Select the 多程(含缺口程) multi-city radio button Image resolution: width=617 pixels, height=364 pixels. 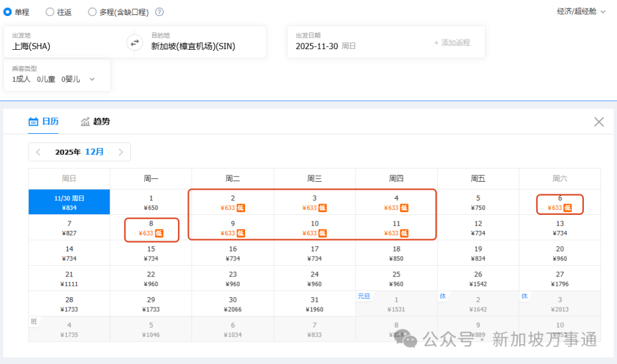tap(91, 11)
